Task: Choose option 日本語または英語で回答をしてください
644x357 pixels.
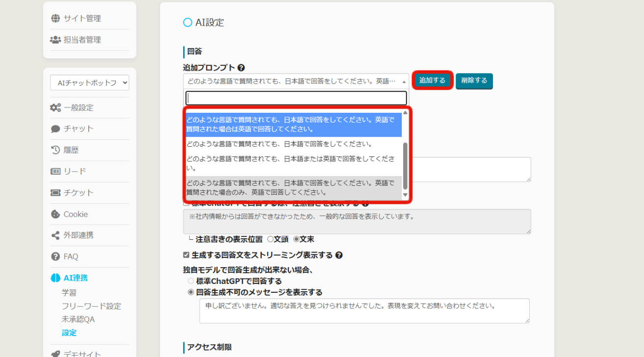Action: tap(290, 163)
